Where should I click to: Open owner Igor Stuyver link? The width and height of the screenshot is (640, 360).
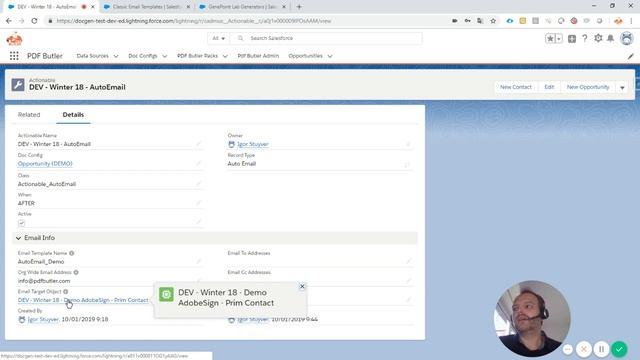tap(253, 144)
